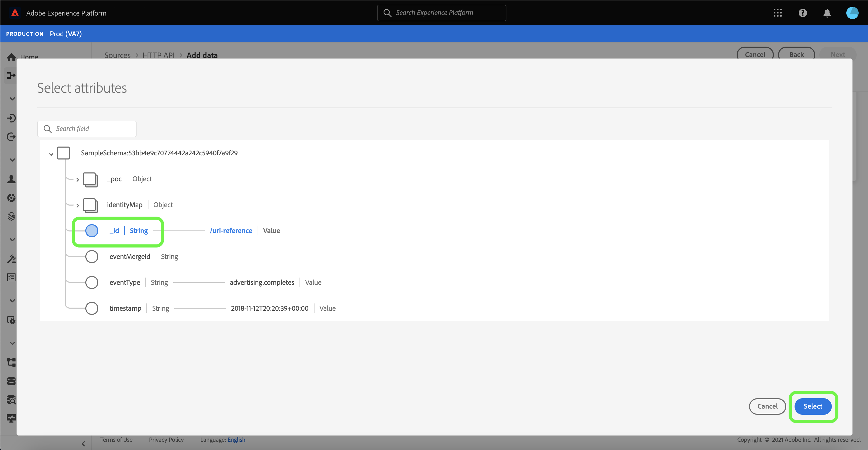The image size is (868, 450).
Task: Click the Datasets database icon in sidebar
Action: pos(11,381)
